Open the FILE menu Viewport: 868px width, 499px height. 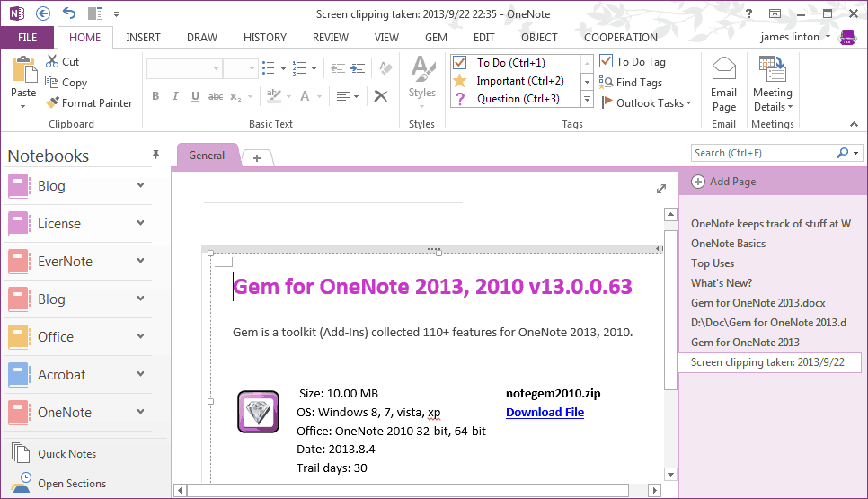28,37
